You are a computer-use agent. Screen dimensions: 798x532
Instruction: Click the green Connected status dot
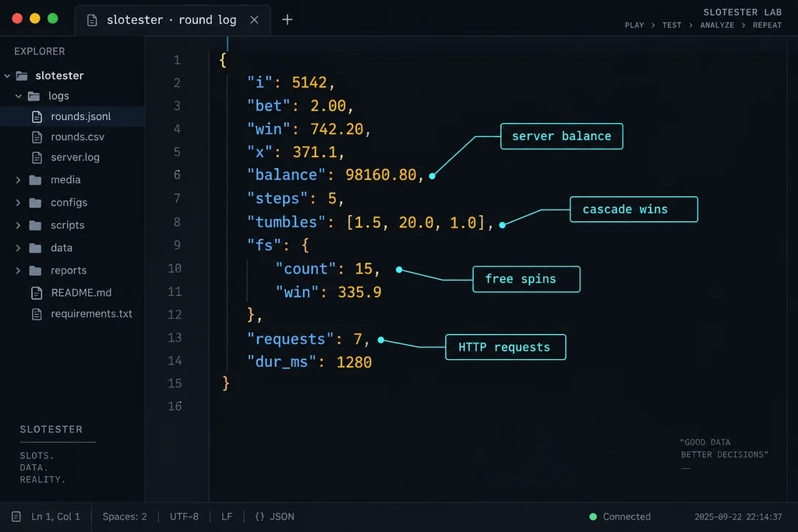point(593,516)
